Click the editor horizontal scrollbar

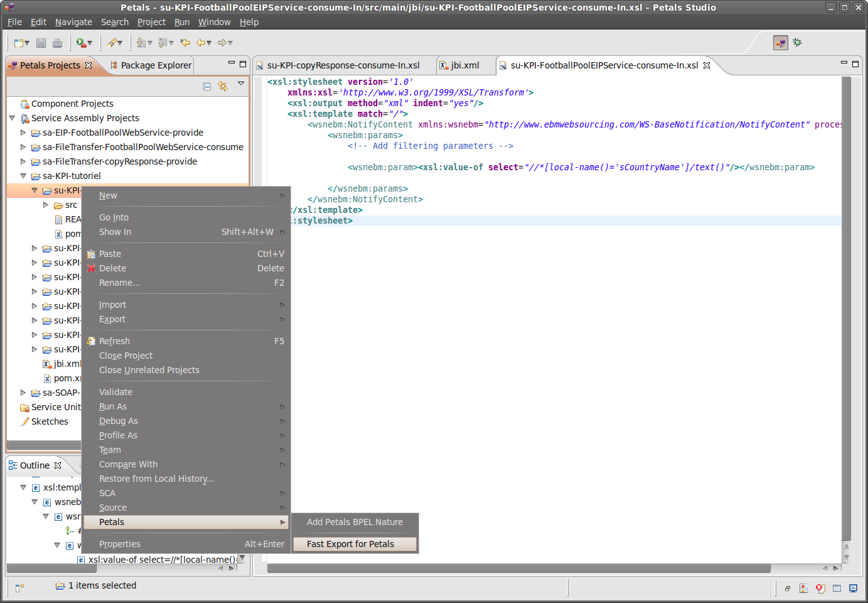pos(518,568)
